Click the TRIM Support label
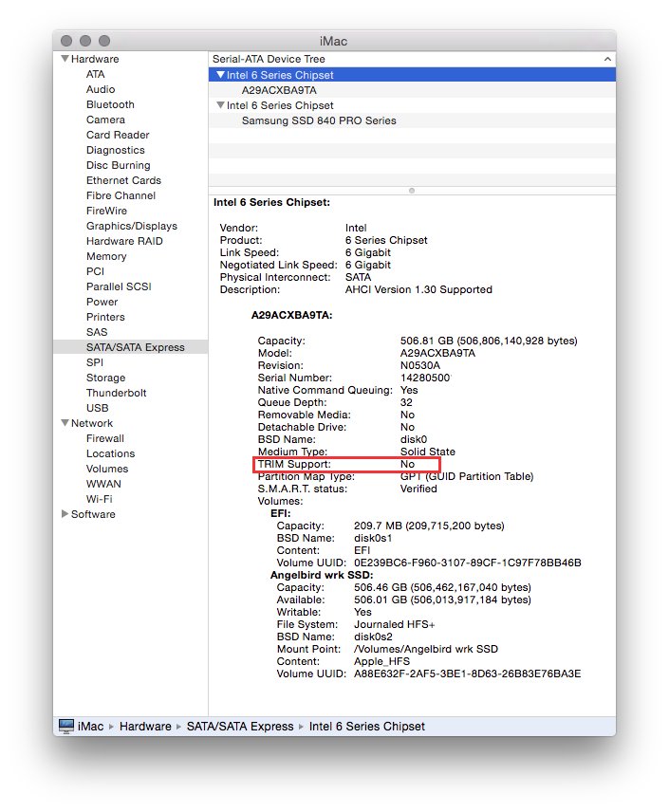Image resolution: width=669 pixels, height=812 pixels. (x=294, y=464)
